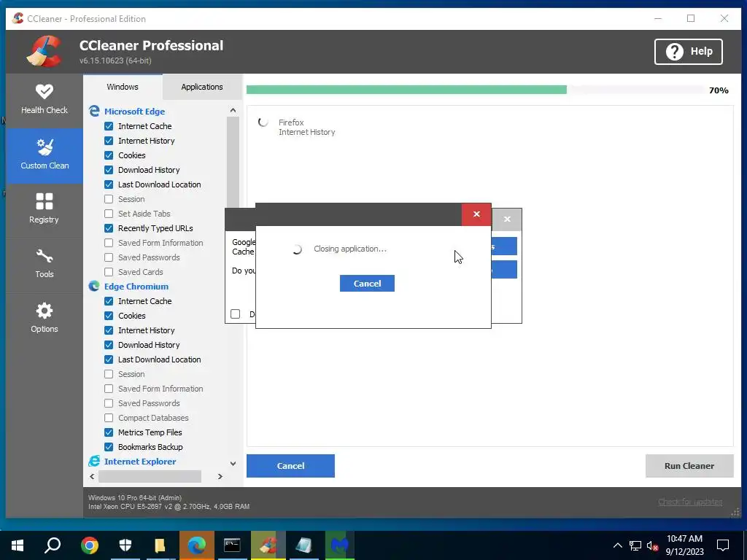Screen dimensions: 747x560
Task: Select Custom Clean in the sidebar
Action: coord(44,155)
